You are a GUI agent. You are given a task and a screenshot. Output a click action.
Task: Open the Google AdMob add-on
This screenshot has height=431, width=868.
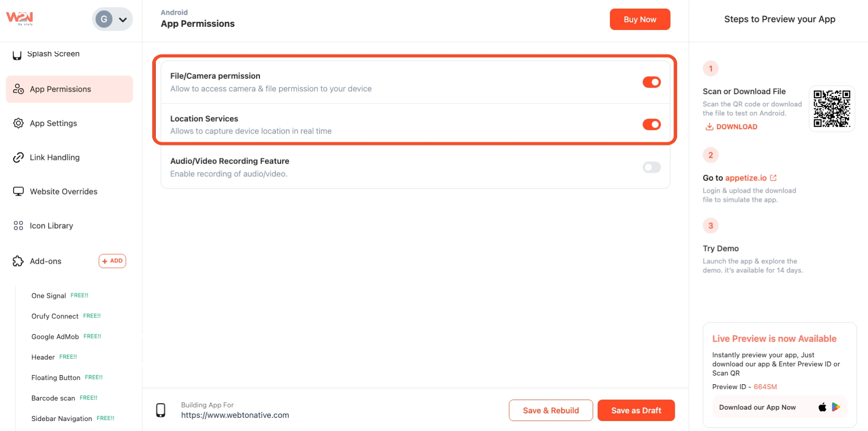pyautogui.click(x=55, y=337)
